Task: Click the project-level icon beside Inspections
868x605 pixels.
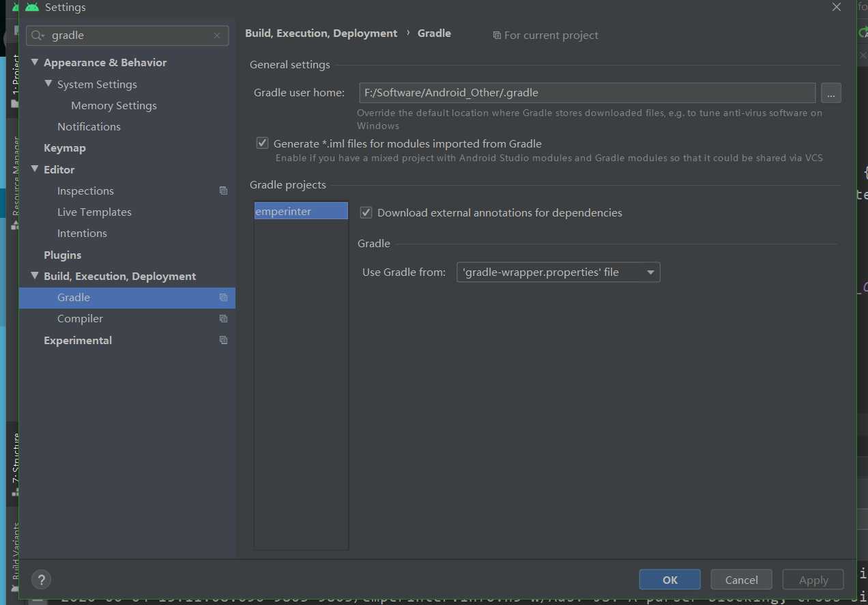Action: coord(223,191)
